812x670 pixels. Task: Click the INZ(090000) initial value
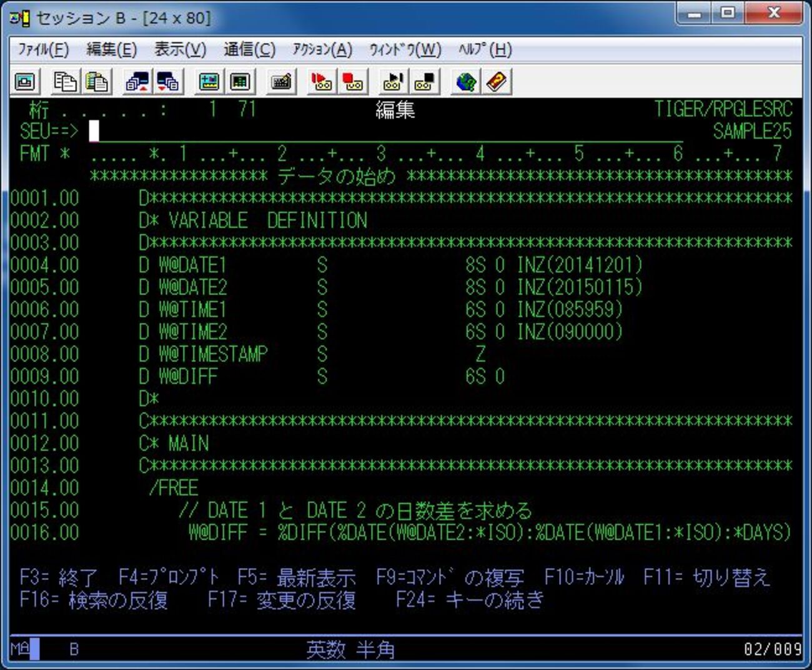coord(570,332)
